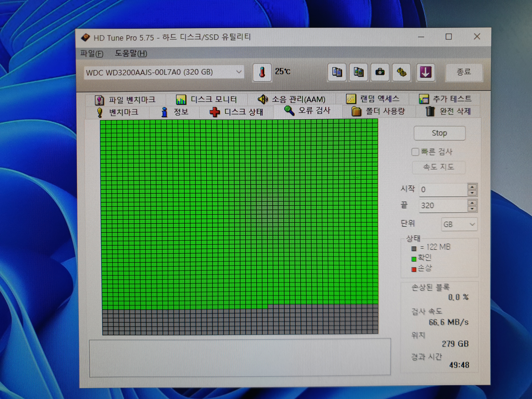This screenshot has width=532, height=399.
Task: Click the purple minimize-to-tray arrow icon
Action: pyautogui.click(x=426, y=72)
